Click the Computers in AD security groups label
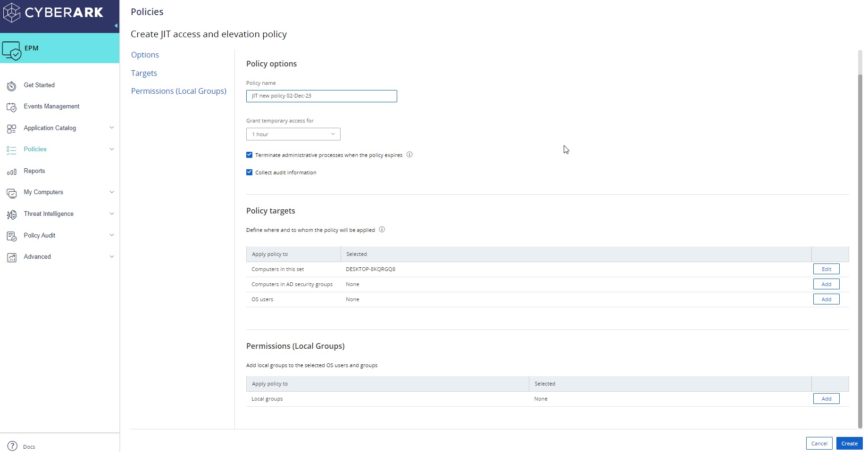Viewport: 868px width, 452px height. (292, 284)
